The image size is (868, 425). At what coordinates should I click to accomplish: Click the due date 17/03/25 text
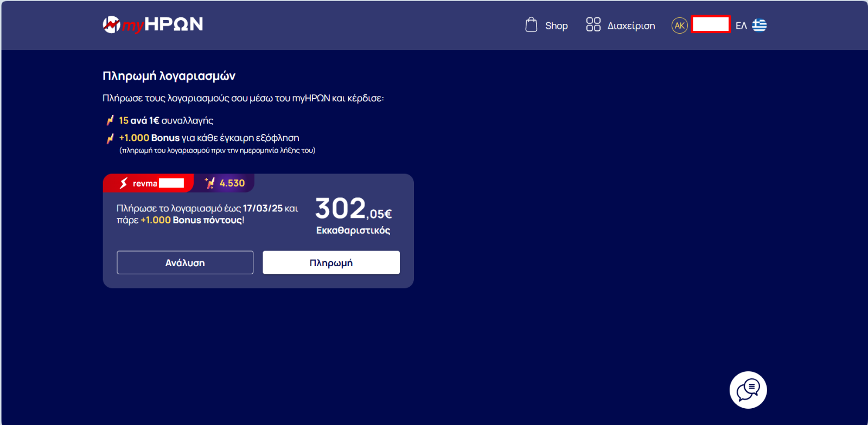(x=263, y=208)
